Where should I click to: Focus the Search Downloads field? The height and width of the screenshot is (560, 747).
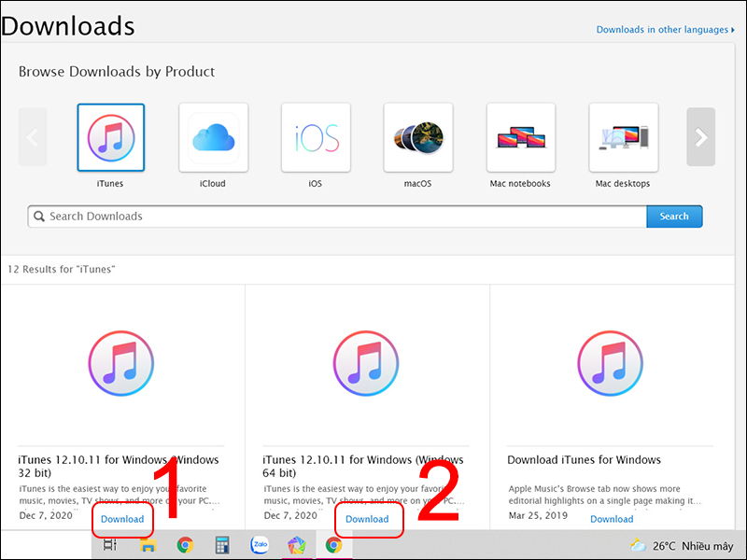click(337, 217)
